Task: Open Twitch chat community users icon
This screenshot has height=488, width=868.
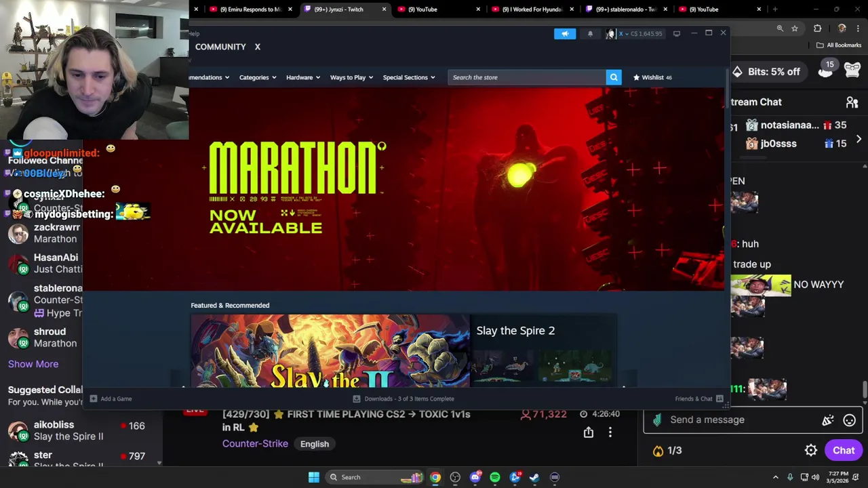Action: (x=852, y=102)
